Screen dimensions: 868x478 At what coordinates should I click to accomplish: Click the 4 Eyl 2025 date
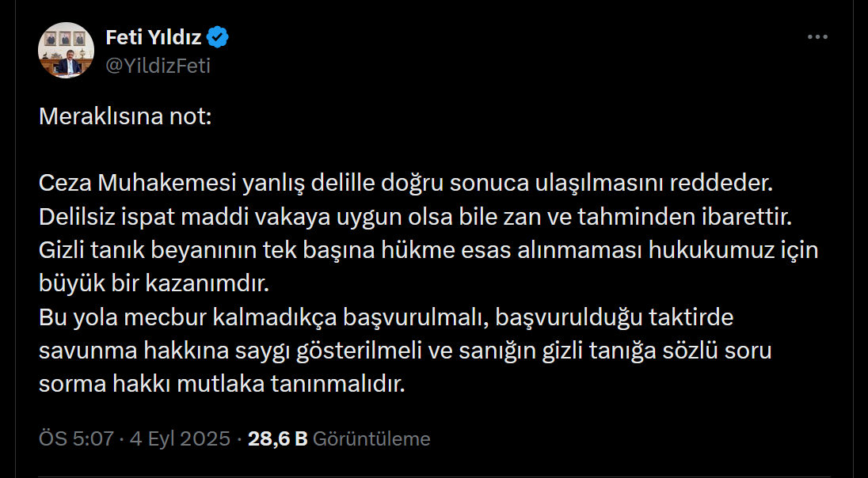pyautogui.click(x=181, y=439)
